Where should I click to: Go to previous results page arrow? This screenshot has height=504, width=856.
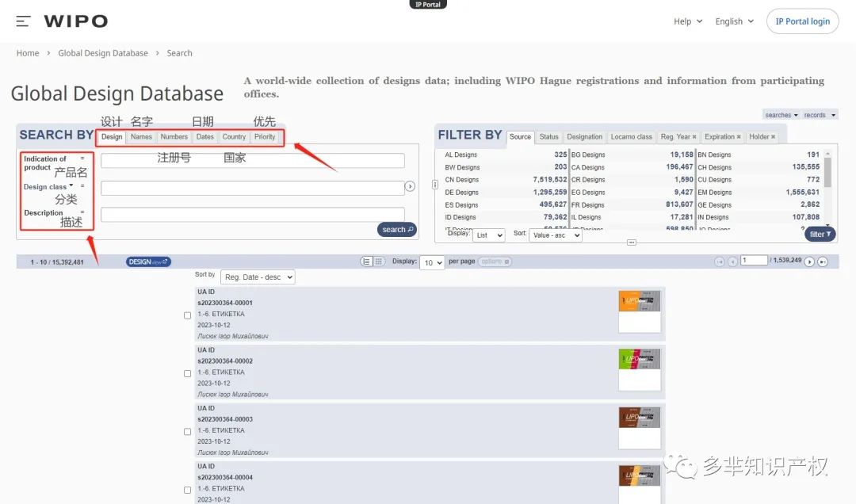[732, 262]
